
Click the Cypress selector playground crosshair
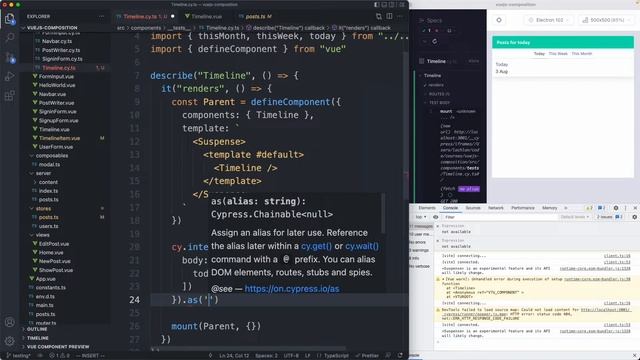(x=499, y=20)
